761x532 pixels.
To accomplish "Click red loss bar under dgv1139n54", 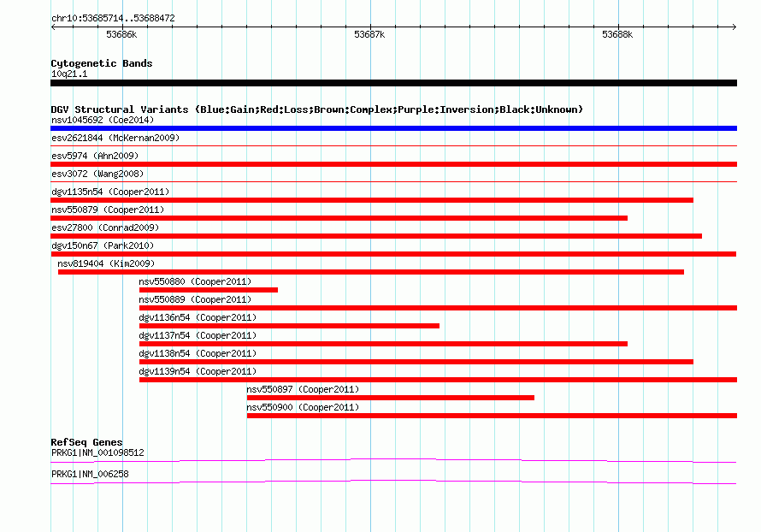I will (x=439, y=380).
